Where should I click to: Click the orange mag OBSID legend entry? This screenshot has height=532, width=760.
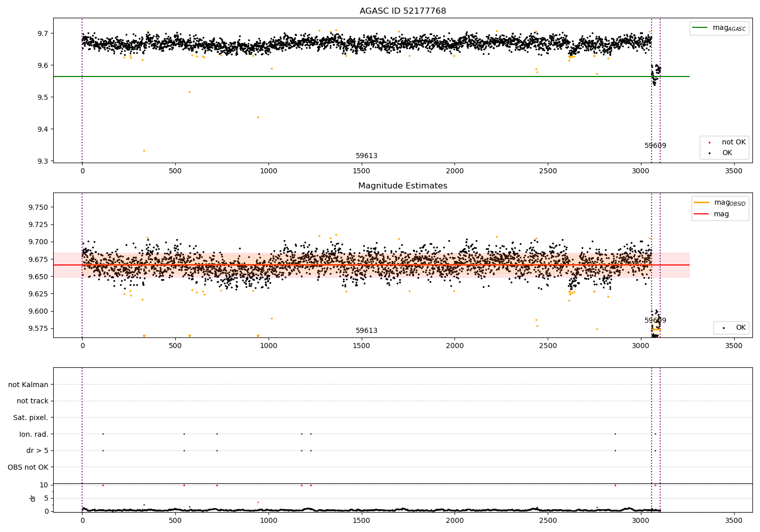tap(719, 203)
